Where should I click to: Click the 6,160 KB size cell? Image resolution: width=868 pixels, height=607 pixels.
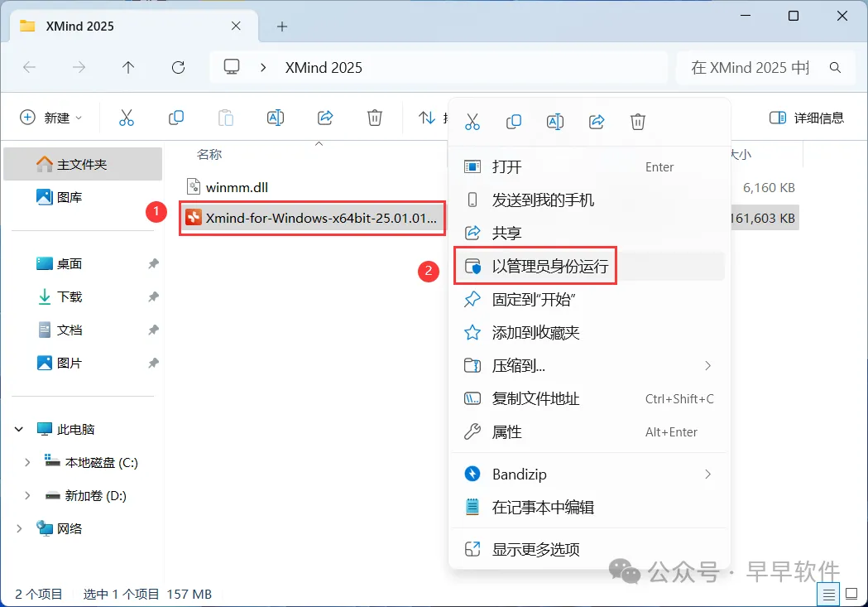pyautogui.click(x=769, y=188)
